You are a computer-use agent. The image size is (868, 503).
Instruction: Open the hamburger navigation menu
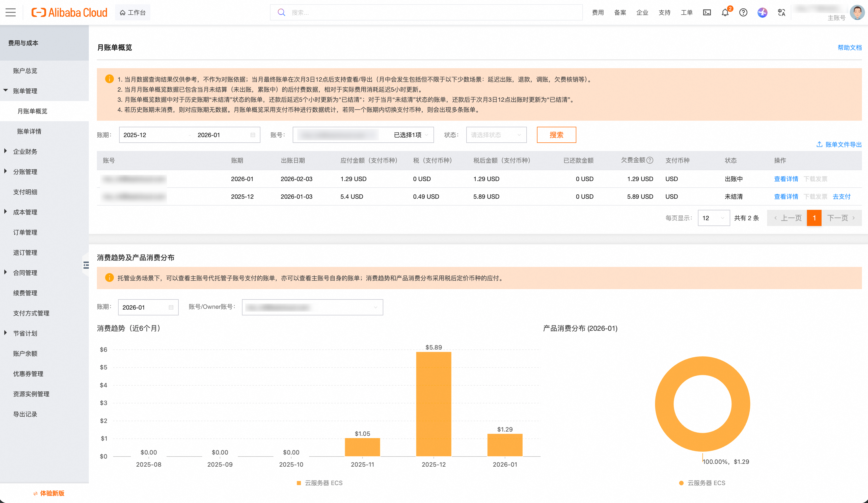pos(11,12)
